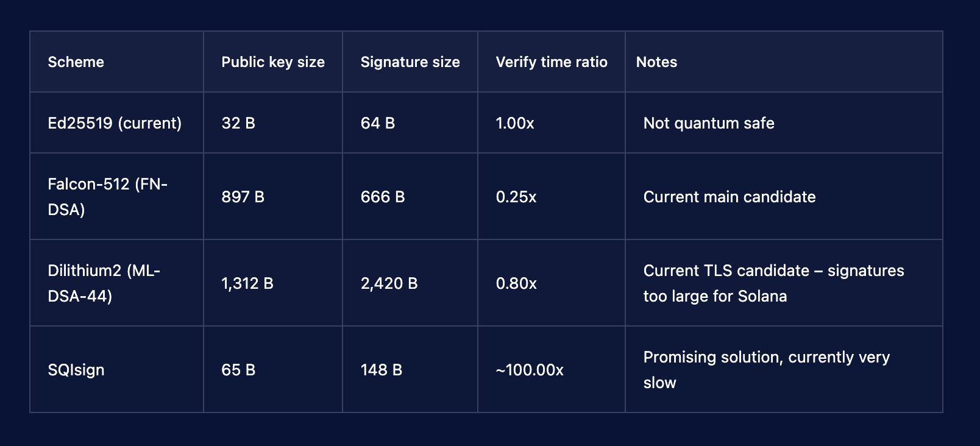Click the 148 B signature size value
This screenshot has width=980, height=446.
tap(381, 370)
